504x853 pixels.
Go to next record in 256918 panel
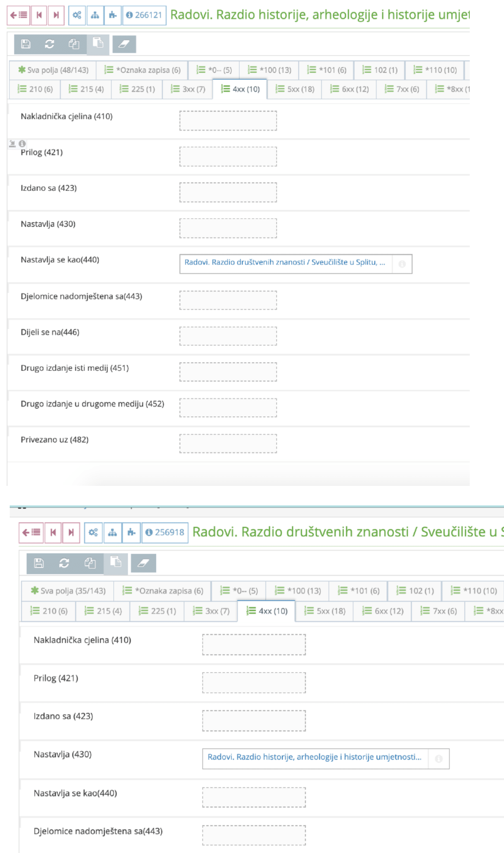pyautogui.click(x=71, y=532)
